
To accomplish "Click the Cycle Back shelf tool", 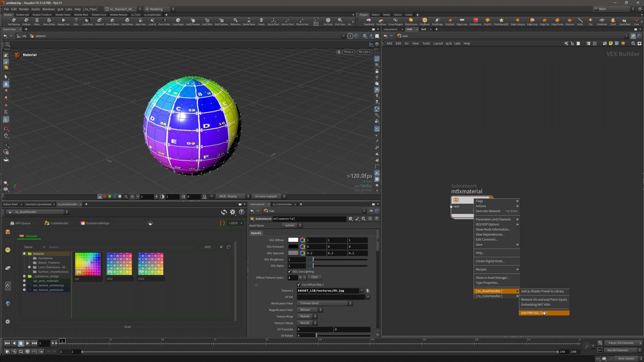I will [87, 21].
